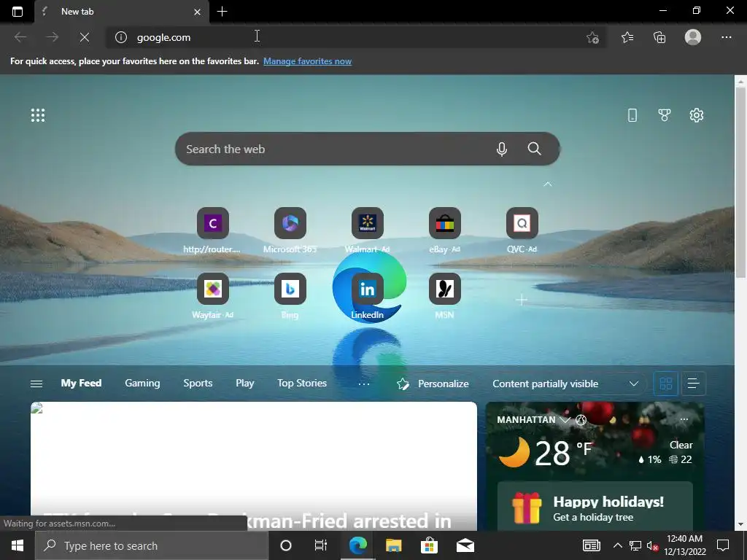
Task: Open Rewards trophy icon
Action: pyautogui.click(x=664, y=115)
